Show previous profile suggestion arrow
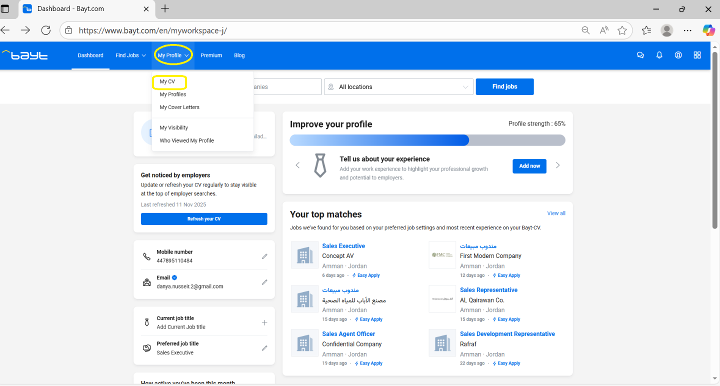This screenshot has width=720, height=386. (x=298, y=165)
